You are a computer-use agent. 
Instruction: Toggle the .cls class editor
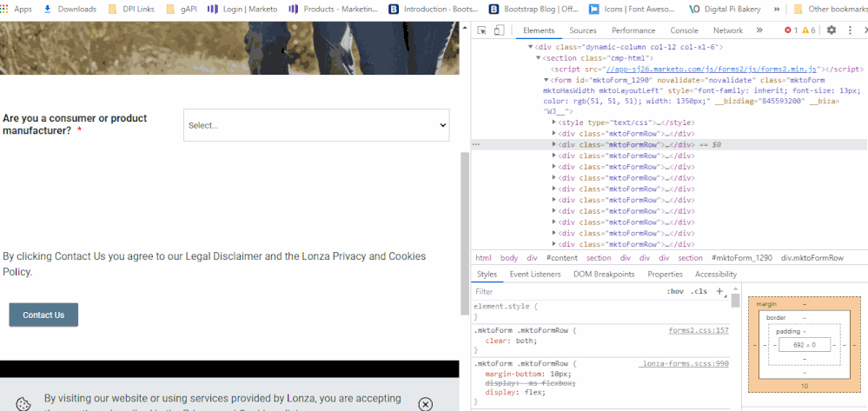point(699,292)
